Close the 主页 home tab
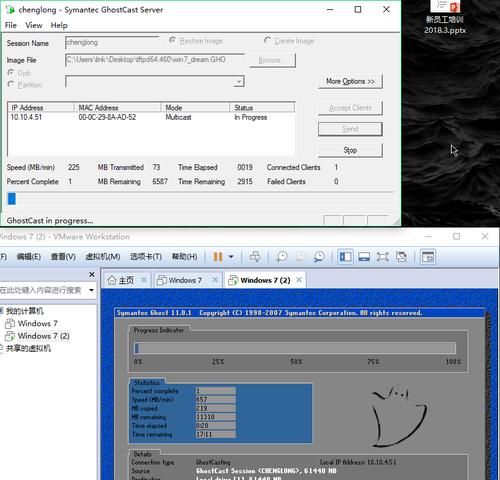500x480 pixels. tap(144, 280)
